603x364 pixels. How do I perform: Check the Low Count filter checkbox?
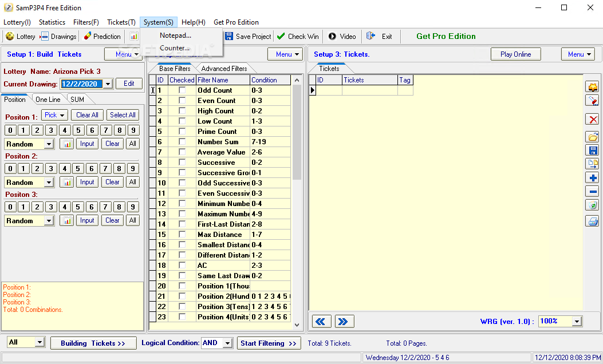tap(182, 121)
